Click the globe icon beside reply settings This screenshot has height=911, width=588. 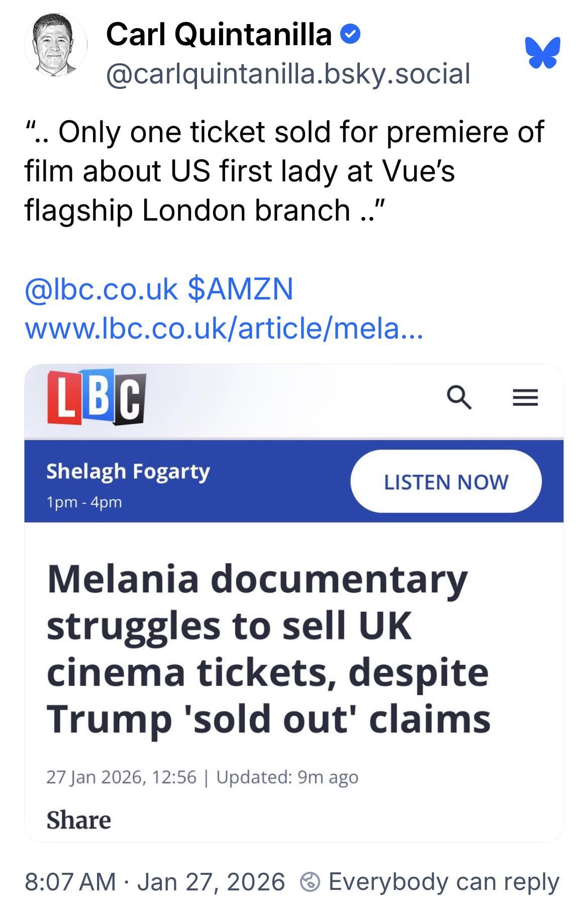point(310,882)
